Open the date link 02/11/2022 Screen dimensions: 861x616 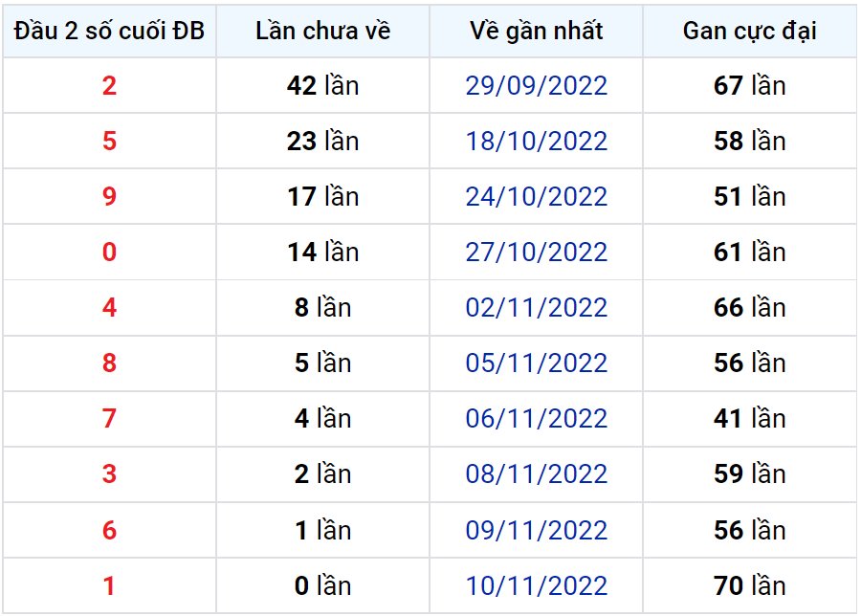pyautogui.click(x=536, y=307)
